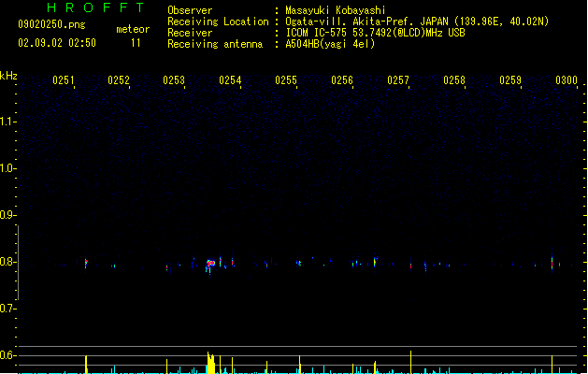588x374 pixels.
Task: Click the 0259 time marker
Action: (x=510, y=80)
